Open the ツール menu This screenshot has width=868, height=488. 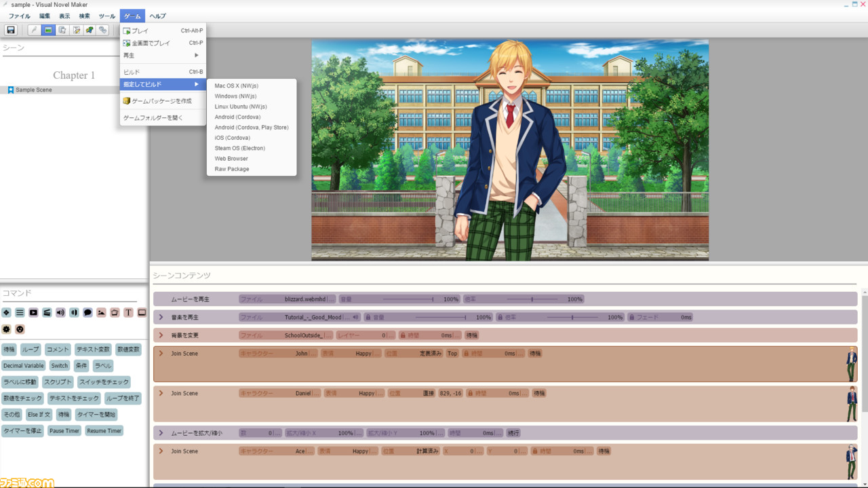click(x=106, y=16)
